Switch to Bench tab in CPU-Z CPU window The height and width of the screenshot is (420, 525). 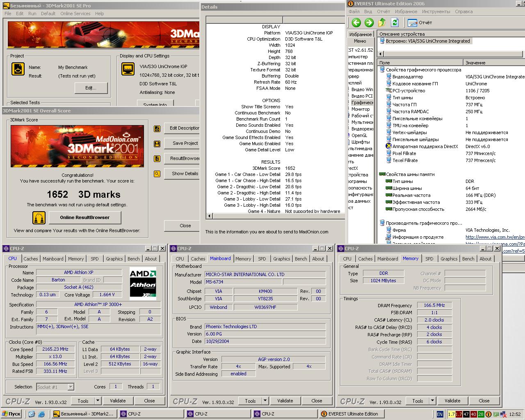pyautogui.click(x=133, y=259)
